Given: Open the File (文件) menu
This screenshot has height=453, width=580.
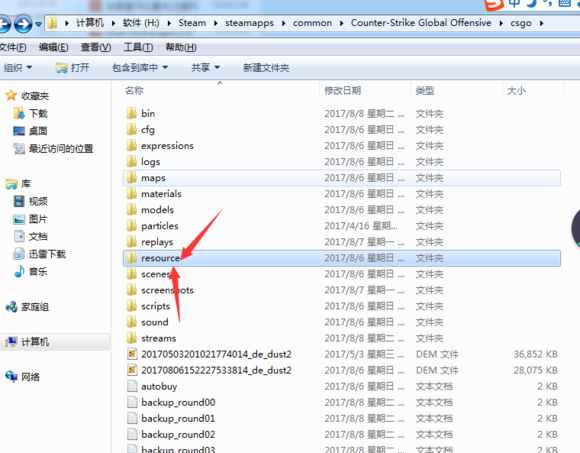Looking at the screenshot, I should click(x=13, y=47).
